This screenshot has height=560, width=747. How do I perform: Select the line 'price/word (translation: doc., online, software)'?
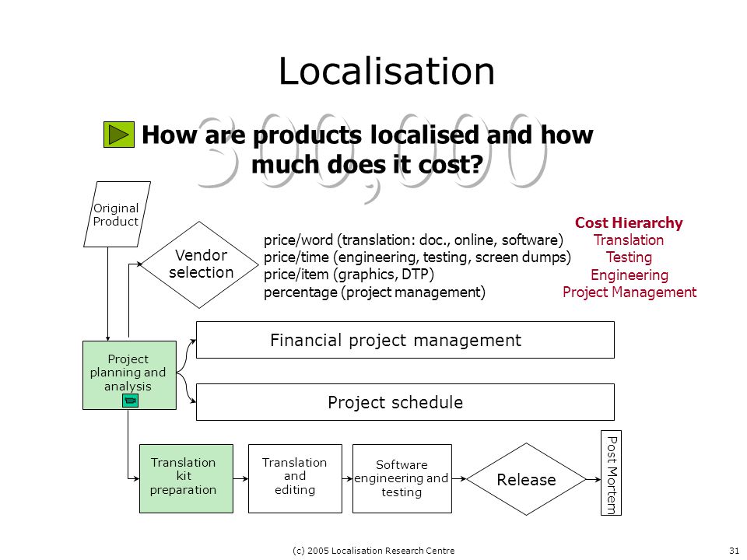click(x=413, y=240)
